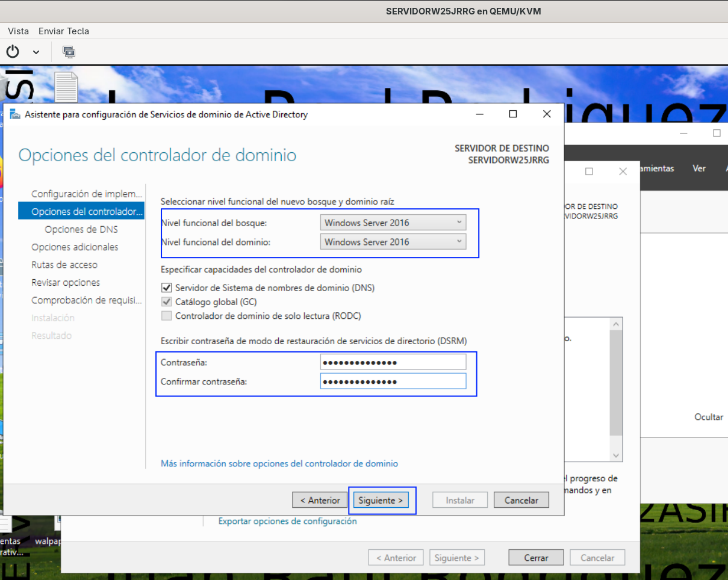
Task: Click Cancelar in the AD wizard
Action: (x=521, y=500)
